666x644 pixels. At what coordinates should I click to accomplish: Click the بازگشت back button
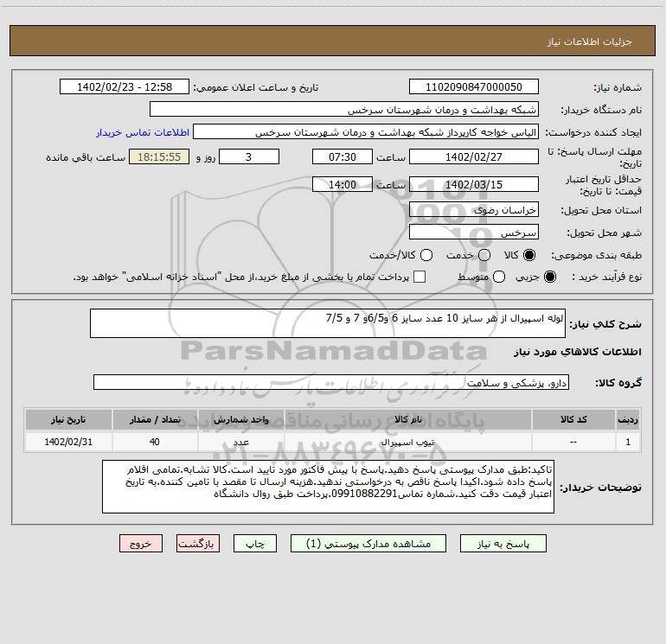click(x=198, y=544)
